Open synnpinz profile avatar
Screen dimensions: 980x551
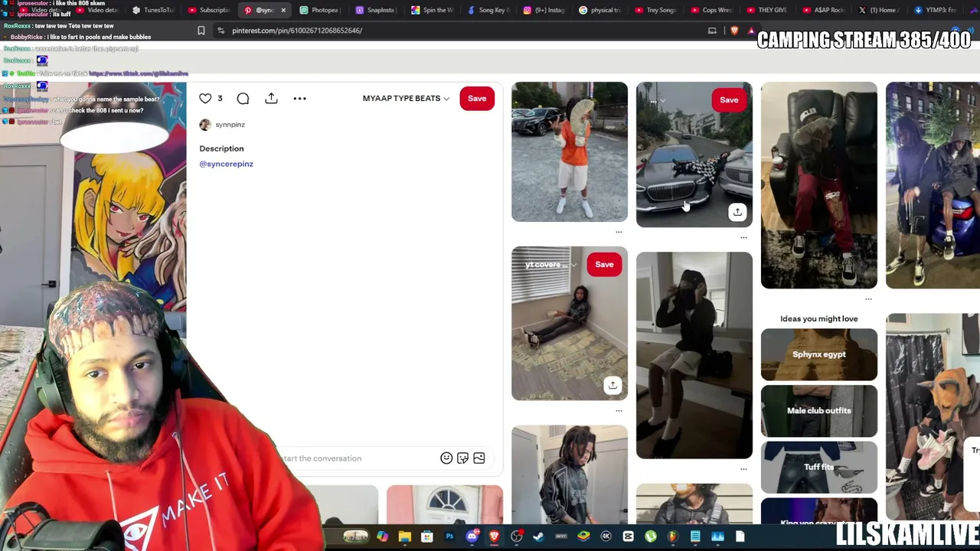[x=204, y=125]
